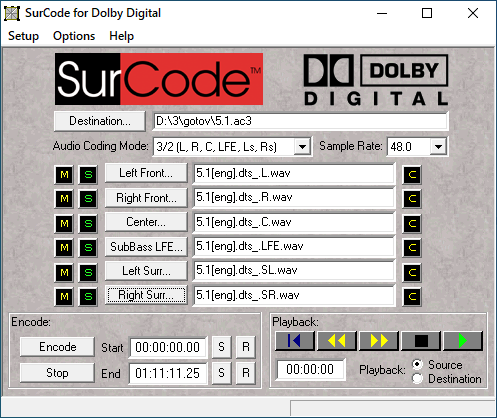Open the Options menu
Viewport: 497px width, 418px height.
tap(74, 36)
